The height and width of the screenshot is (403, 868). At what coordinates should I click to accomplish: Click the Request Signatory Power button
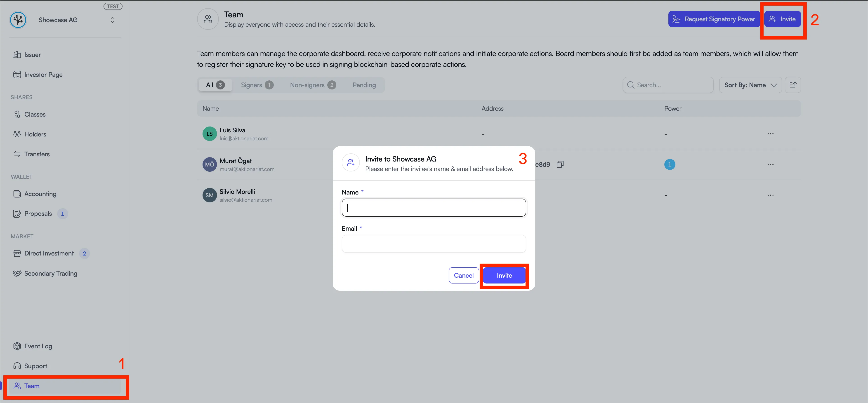[x=714, y=19]
